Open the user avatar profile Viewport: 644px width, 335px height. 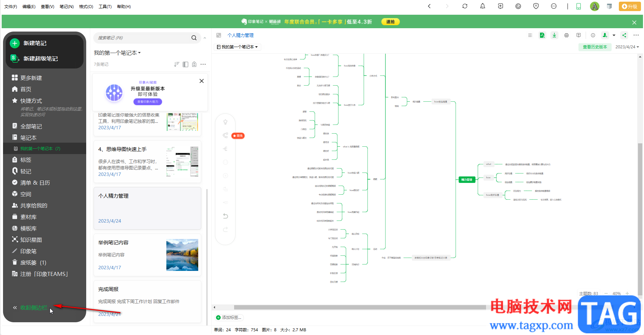pyautogui.click(x=594, y=6)
